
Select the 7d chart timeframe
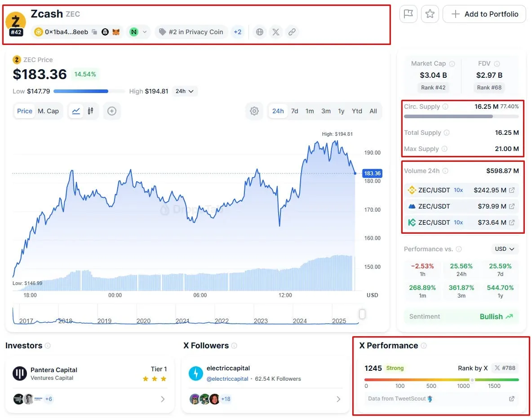click(x=294, y=111)
